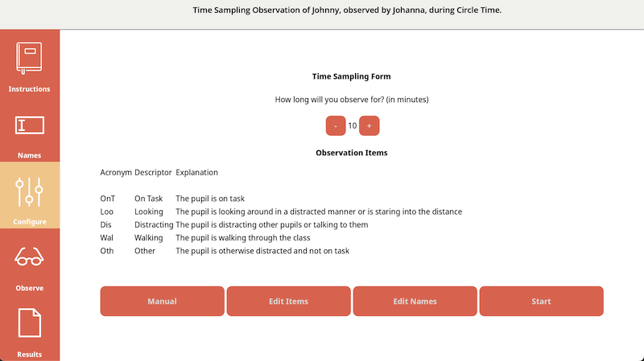The height and width of the screenshot is (361, 644).
Task: Click the Edit Names button
Action: [415, 302]
